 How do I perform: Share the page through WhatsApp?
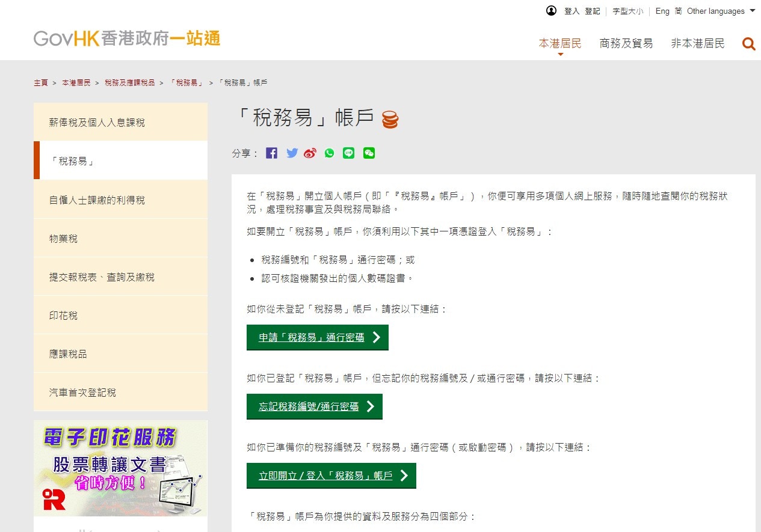(330, 153)
